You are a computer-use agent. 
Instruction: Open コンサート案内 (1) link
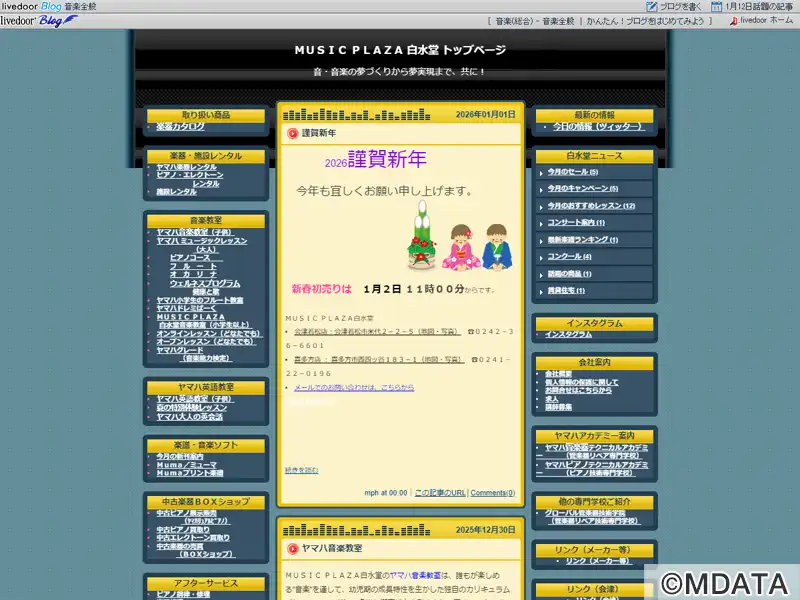click(576, 222)
